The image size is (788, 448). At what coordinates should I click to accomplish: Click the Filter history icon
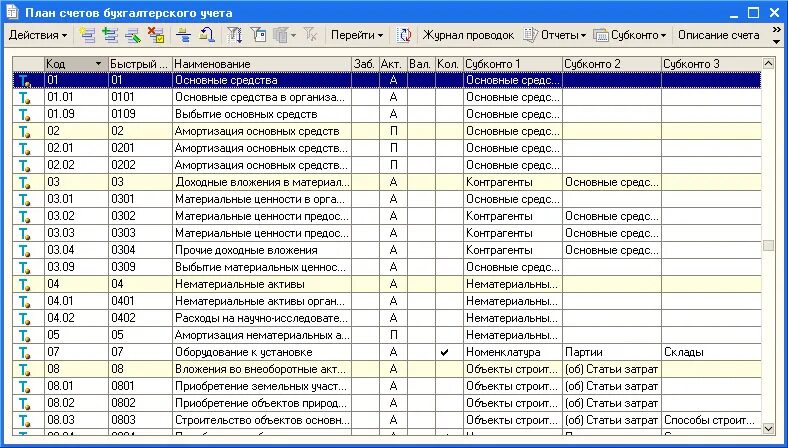280,35
